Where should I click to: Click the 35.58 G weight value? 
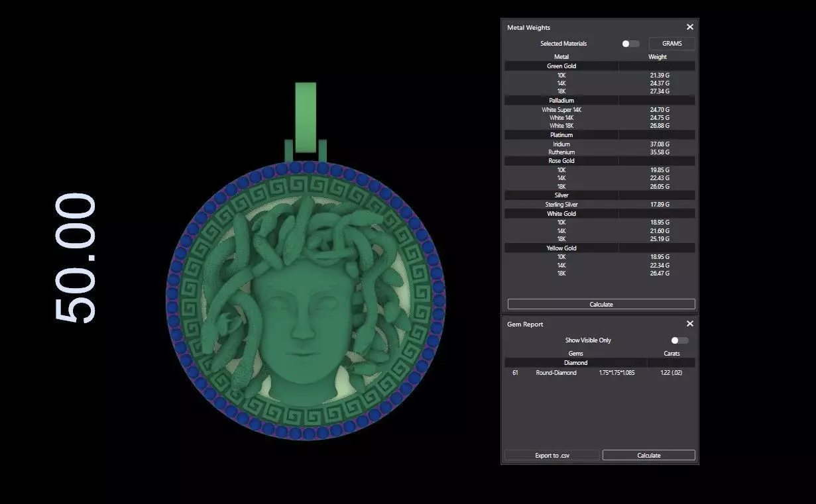[x=660, y=152]
